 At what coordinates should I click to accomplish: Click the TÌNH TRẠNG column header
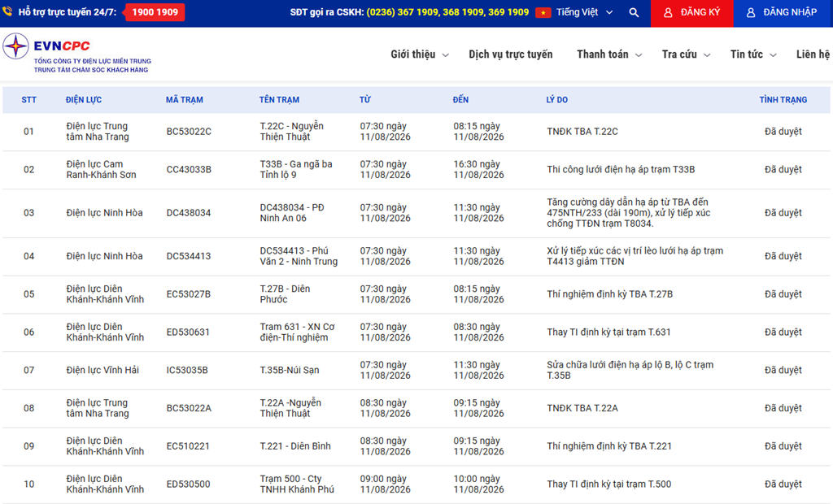click(x=783, y=100)
